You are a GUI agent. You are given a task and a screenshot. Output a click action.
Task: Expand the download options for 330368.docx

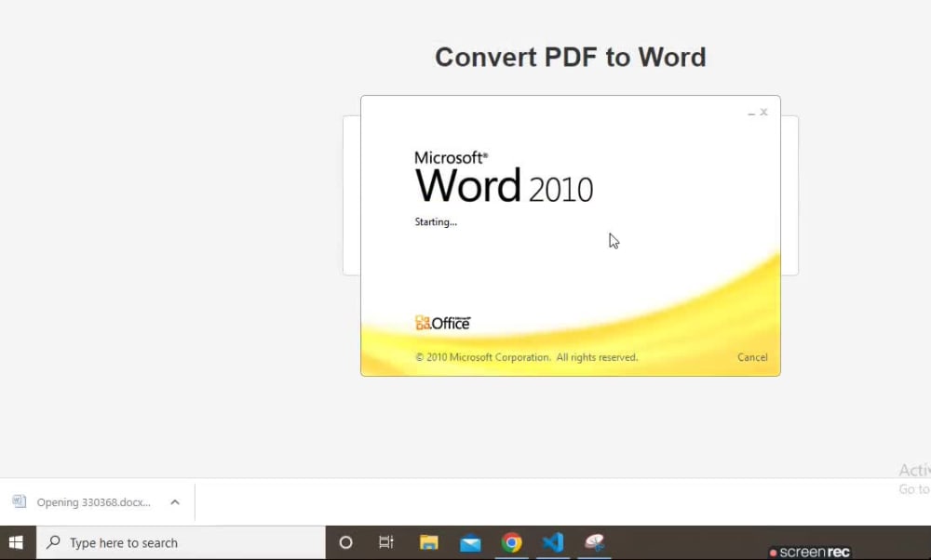(175, 501)
